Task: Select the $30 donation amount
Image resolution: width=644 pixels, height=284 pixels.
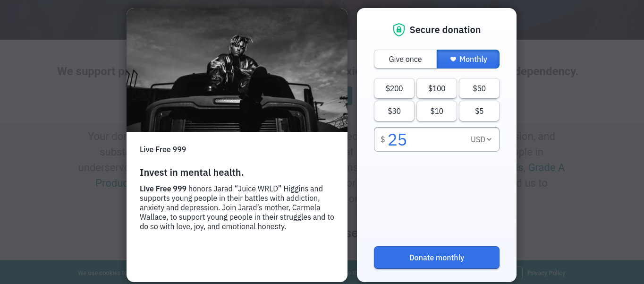Action: point(394,111)
